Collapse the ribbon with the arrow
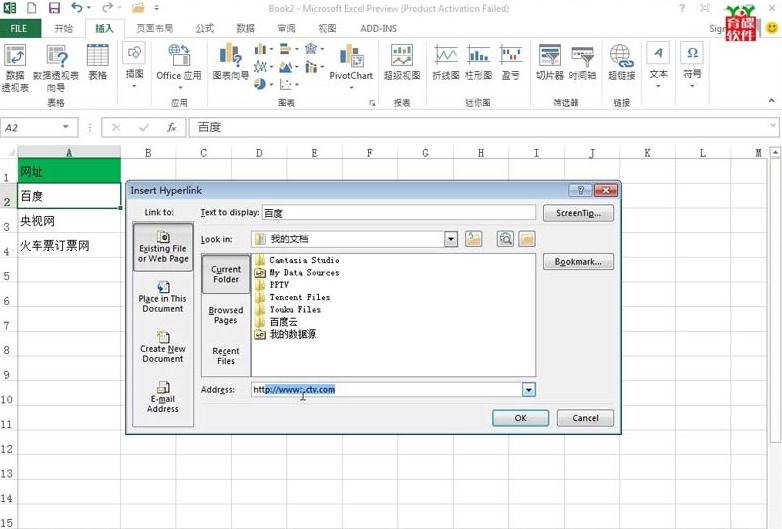This screenshot has width=782, height=529. 772,101
